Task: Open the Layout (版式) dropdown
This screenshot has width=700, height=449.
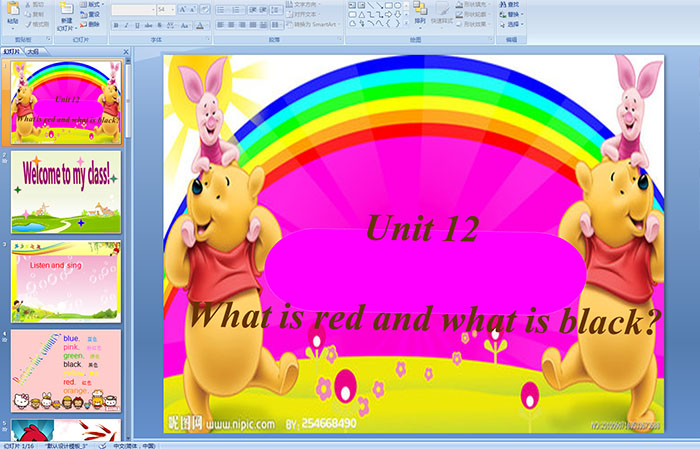Action: pos(92,4)
